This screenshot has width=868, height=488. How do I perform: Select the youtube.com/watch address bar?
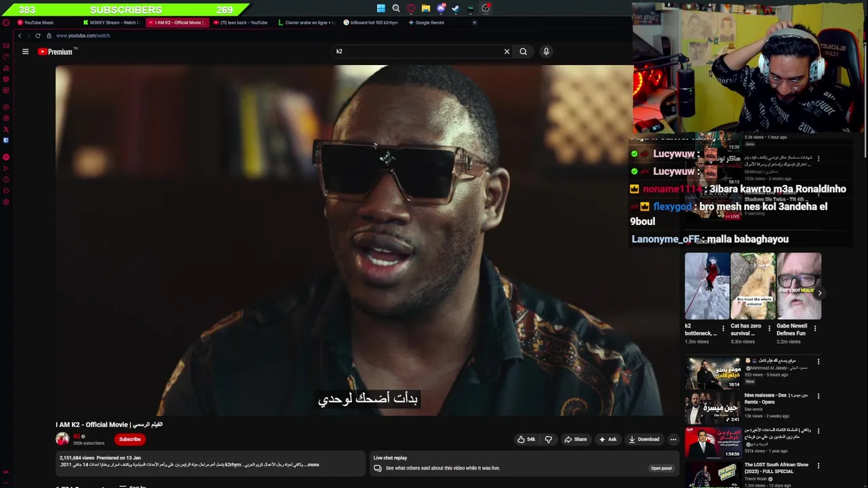pos(83,35)
